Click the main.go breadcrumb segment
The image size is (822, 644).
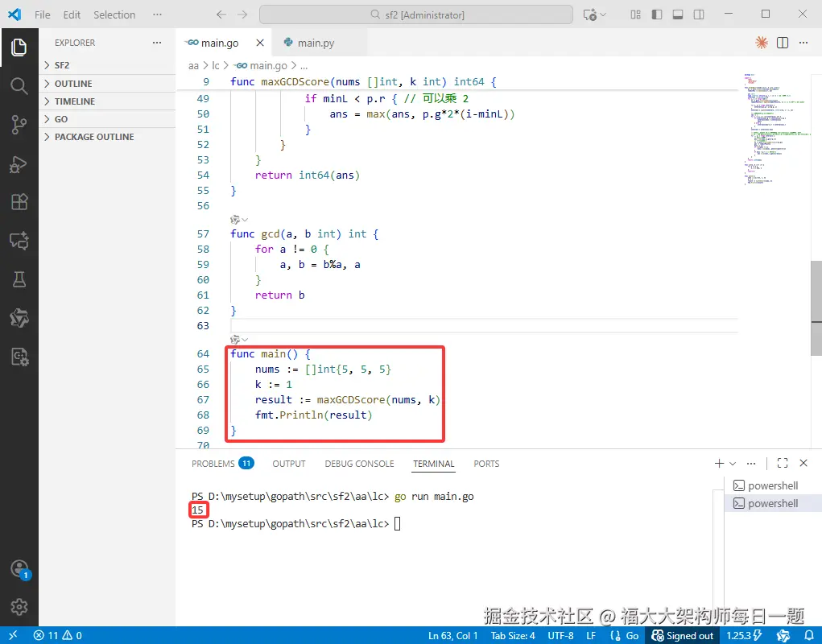tap(261, 65)
